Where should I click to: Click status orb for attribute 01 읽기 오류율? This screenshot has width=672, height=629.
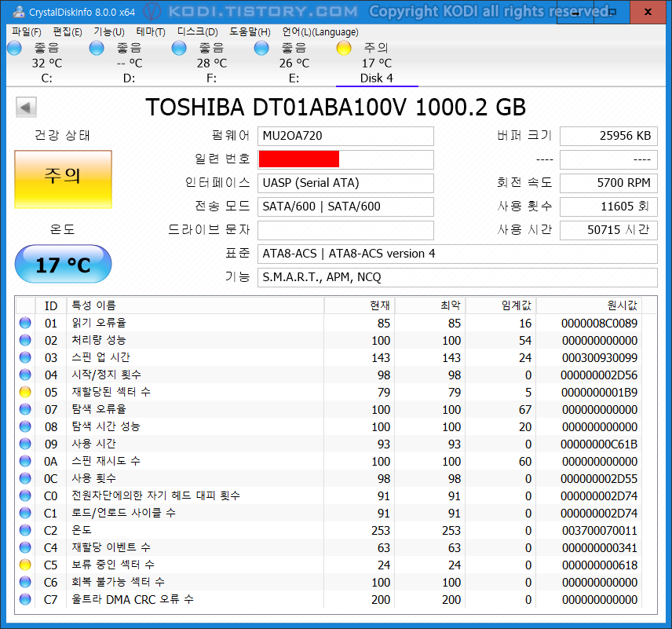[x=25, y=323]
